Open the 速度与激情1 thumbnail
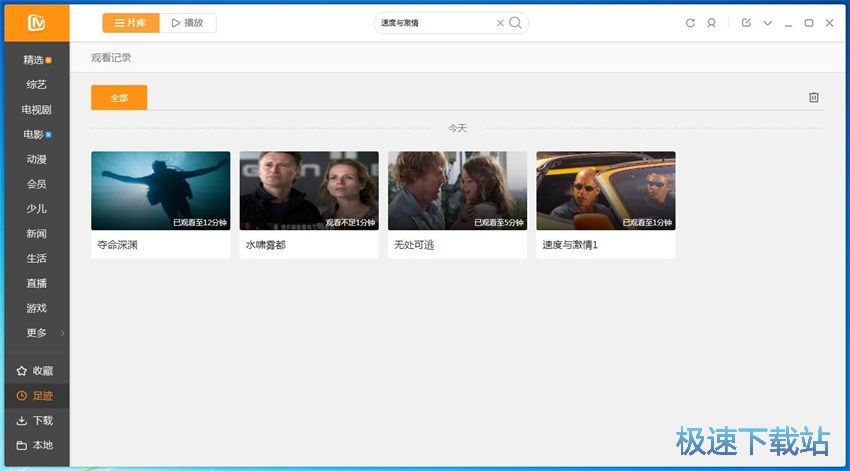850x471 pixels. coord(606,191)
